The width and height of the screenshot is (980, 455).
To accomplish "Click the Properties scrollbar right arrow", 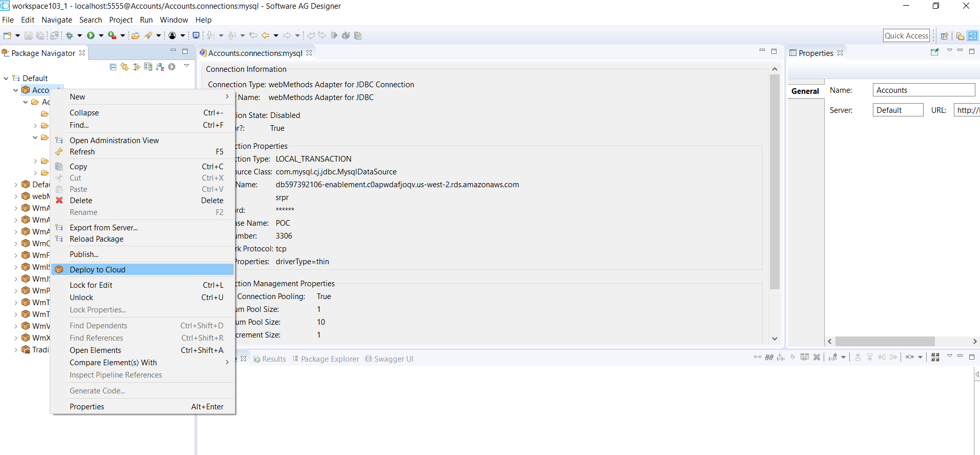I will [975, 342].
